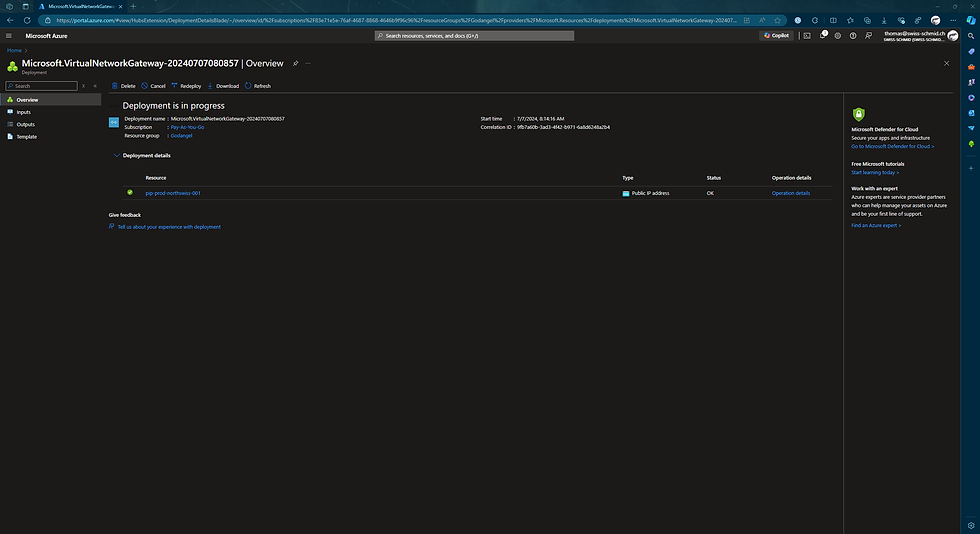The height and width of the screenshot is (534, 980).
Task: Add an app to Edge sidebar with plus
Action: (971, 168)
